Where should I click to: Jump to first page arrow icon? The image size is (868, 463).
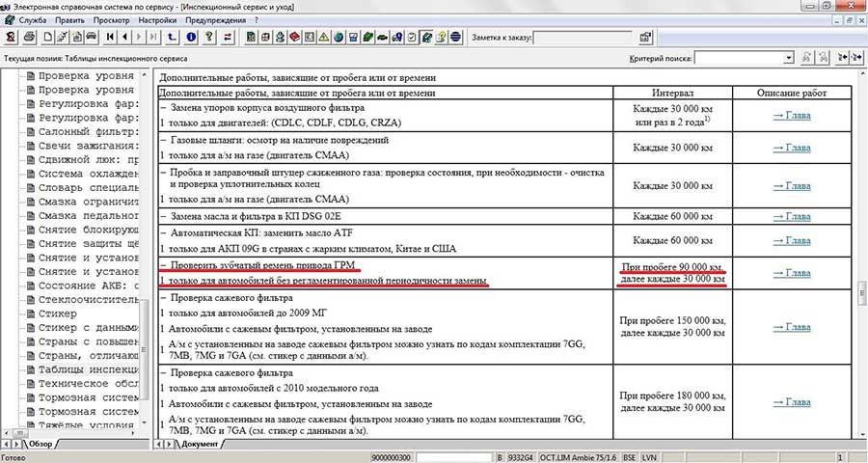[x=110, y=37]
